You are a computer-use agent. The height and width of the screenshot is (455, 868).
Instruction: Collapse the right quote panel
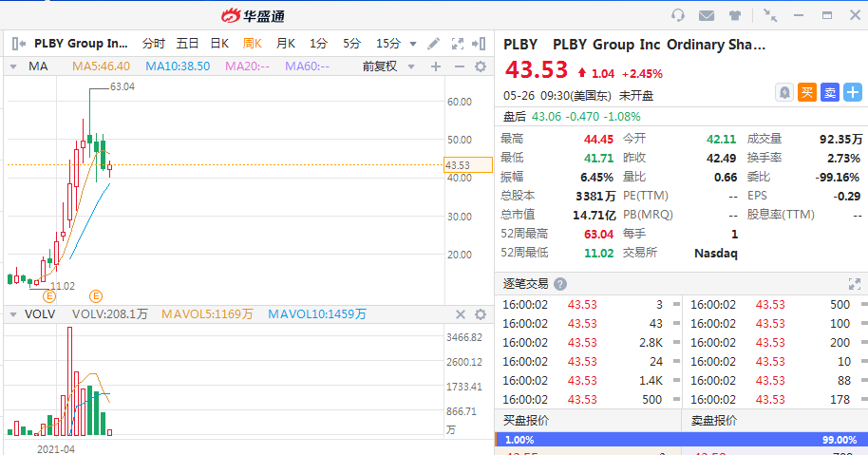pos(481,44)
